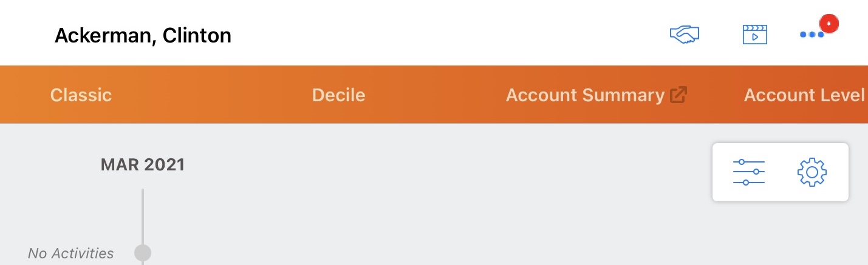Click the gray No Activities timeline dot
This screenshot has width=868, height=265.
click(143, 253)
